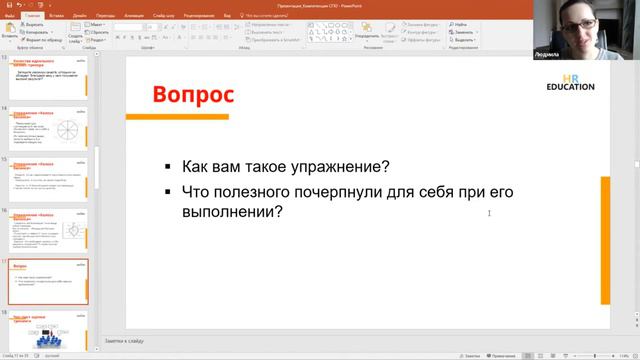Screen dimensions: 640x360
Task: Save the presentation from the quick access toolbar
Action: [9, 5]
